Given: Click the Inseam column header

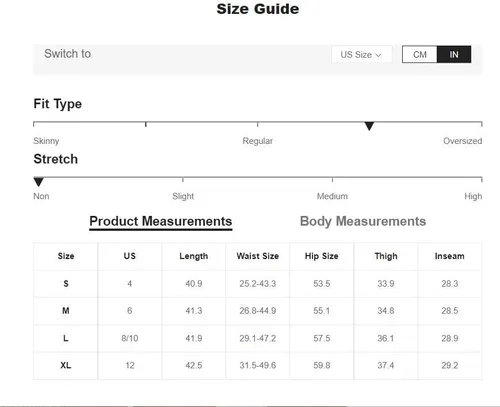Looking at the screenshot, I should [449, 256].
